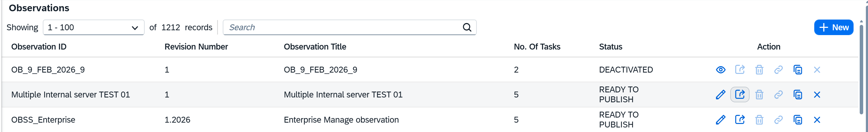Screen dimensions: 868x132
Task: Click duplicate icon in OBSS_Enterprise row
Action: [798, 120]
